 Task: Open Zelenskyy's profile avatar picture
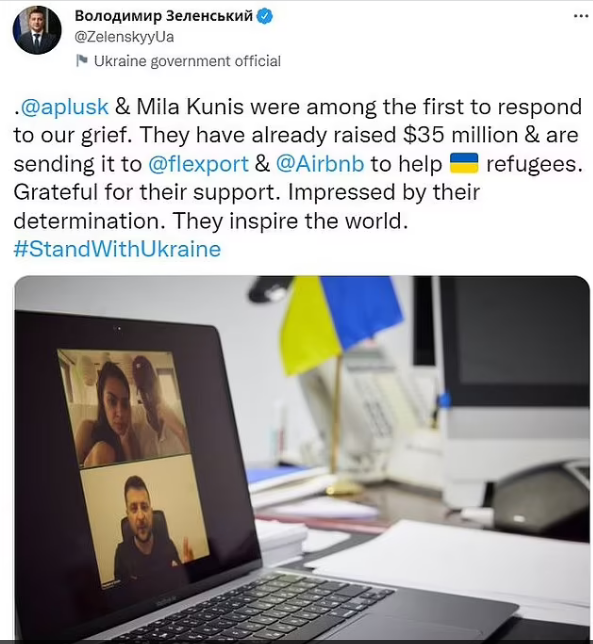point(37,30)
